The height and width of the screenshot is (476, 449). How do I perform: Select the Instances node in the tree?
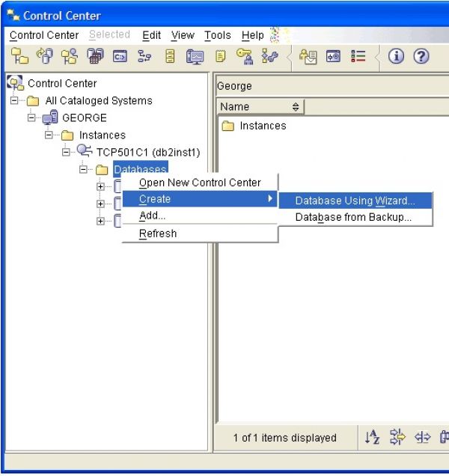(x=103, y=135)
